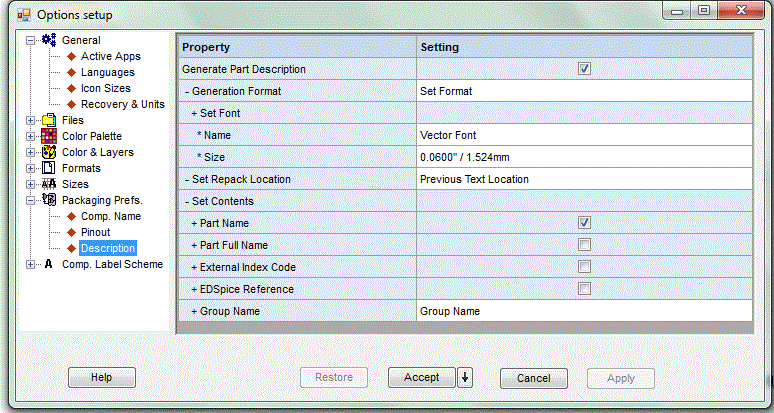Viewport: 774px width, 413px height.
Task: Enable the Part Full Name checkbox
Action: click(584, 245)
